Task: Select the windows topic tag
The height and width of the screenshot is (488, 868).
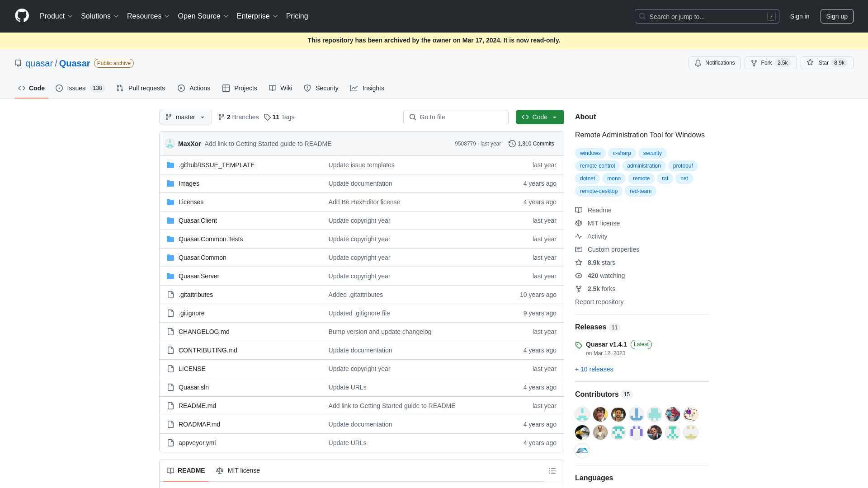Action: coord(590,153)
